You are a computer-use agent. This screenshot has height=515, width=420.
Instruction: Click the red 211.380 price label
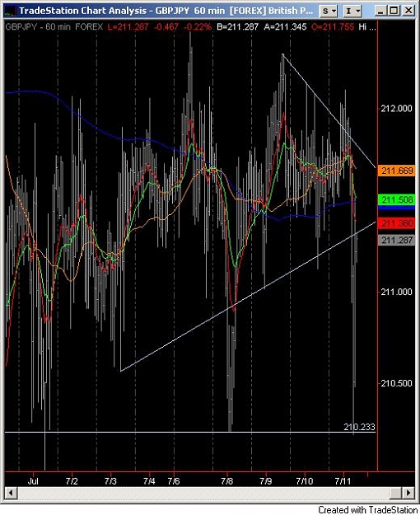point(396,223)
